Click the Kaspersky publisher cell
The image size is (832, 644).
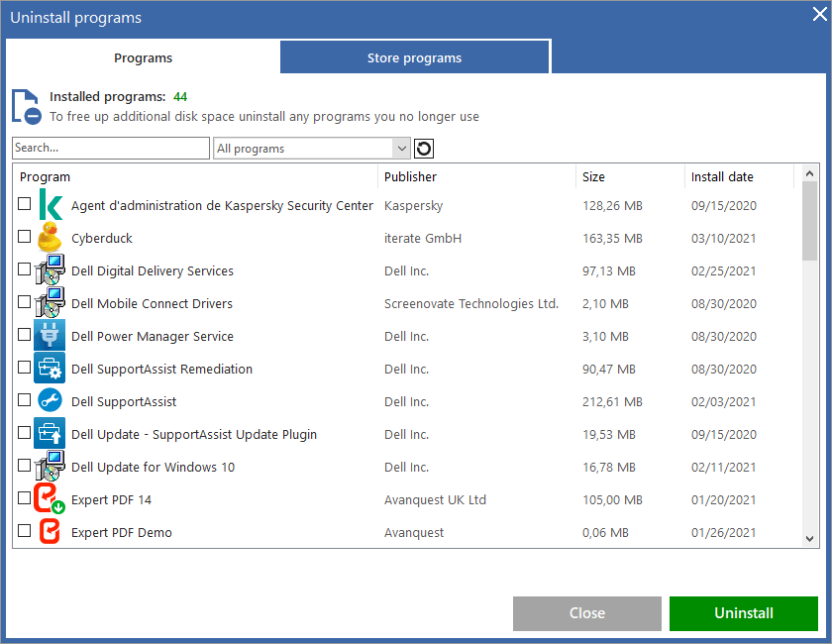pos(413,206)
